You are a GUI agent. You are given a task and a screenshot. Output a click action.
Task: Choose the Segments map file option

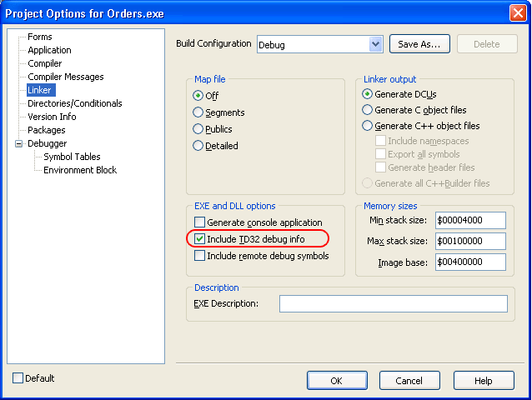[x=198, y=112]
